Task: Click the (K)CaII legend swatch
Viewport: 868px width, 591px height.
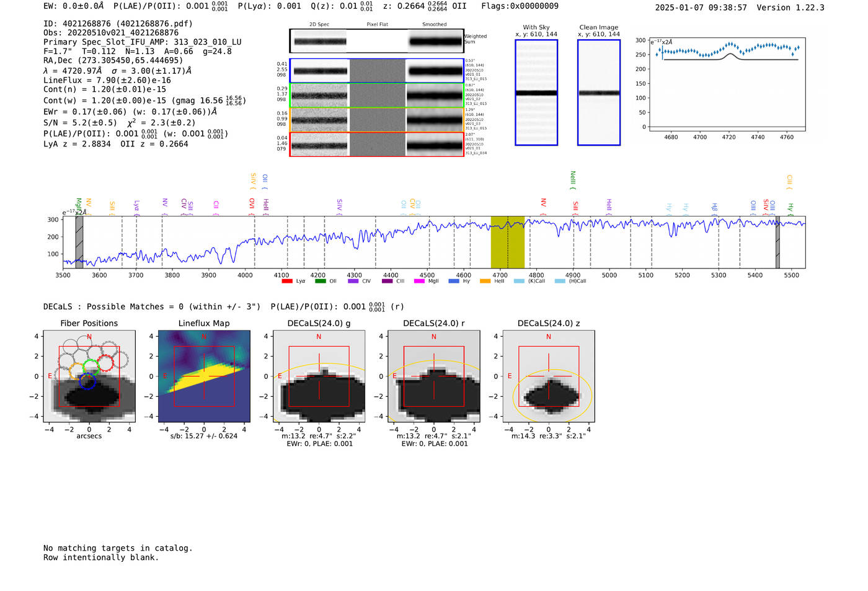Action: pos(519,281)
